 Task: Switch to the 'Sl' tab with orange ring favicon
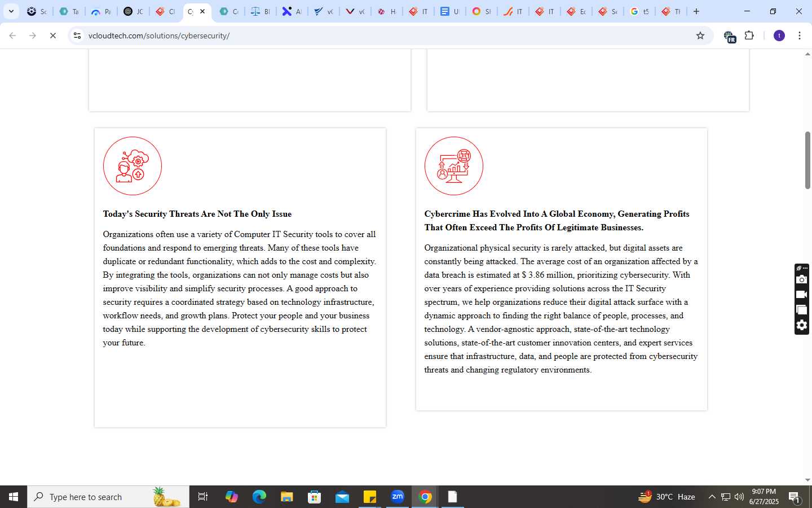(x=482, y=11)
